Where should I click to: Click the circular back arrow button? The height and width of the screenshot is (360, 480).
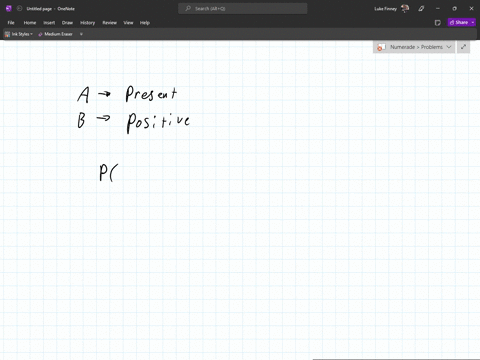point(19,9)
